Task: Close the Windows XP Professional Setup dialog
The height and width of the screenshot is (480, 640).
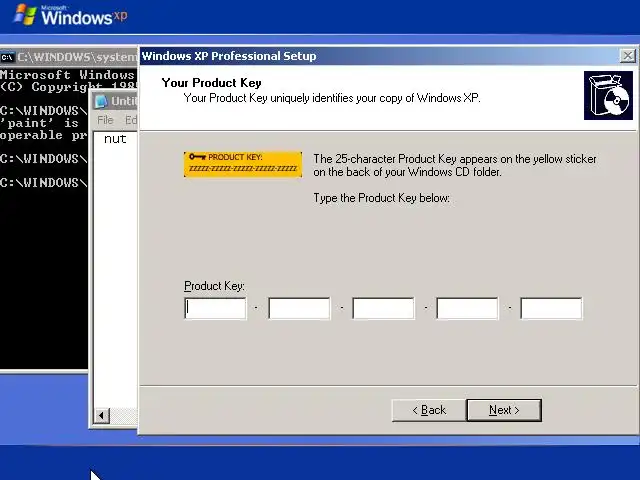Action: pos(628,56)
